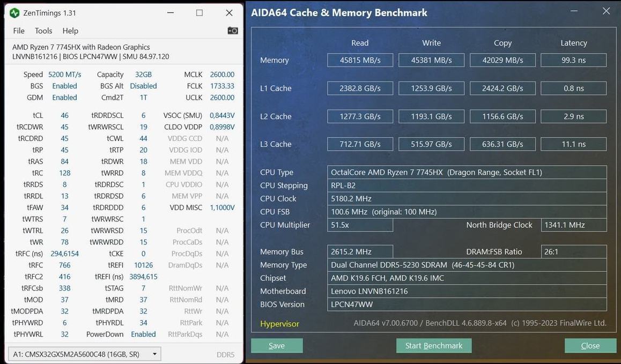621x364 pixels.
Task: Click the L3 Cache Write value 515.97 GB/s
Action: pyautogui.click(x=431, y=144)
